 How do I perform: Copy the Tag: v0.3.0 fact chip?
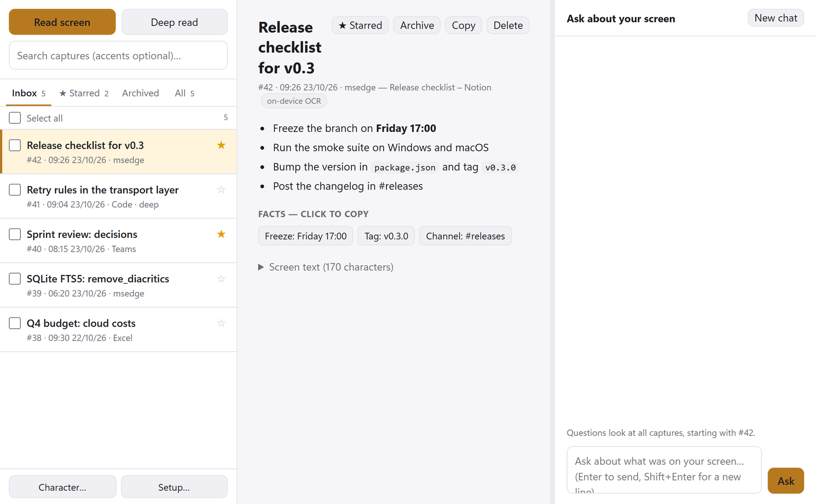(x=386, y=236)
